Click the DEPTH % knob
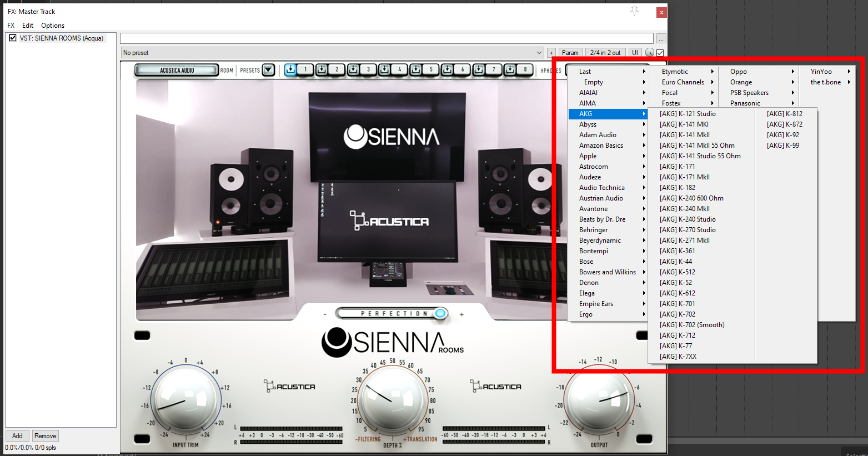This screenshot has width=868, height=456. pyautogui.click(x=392, y=398)
